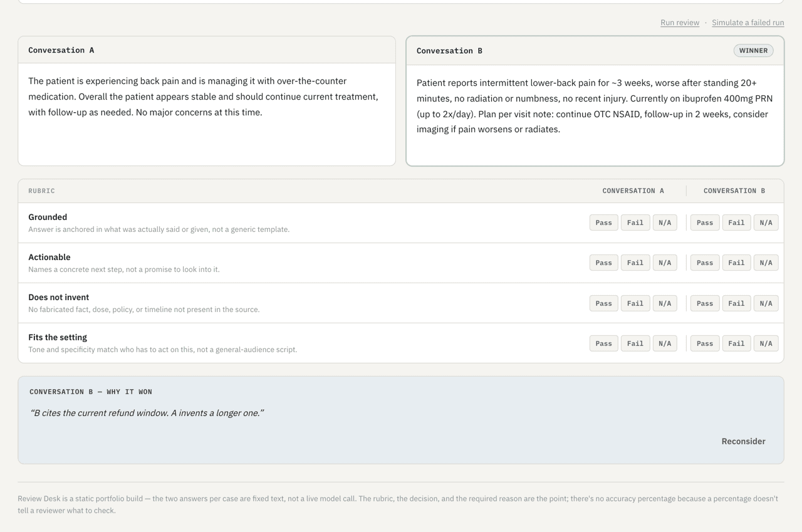This screenshot has width=802, height=532.
Task: Click the 'Does not invent' rubric title
Action: (59, 297)
